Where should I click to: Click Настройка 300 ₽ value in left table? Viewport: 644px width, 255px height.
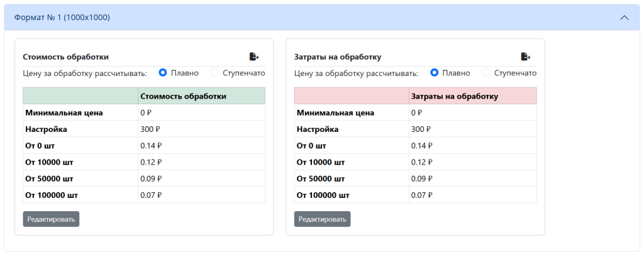[x=150, y=129]
